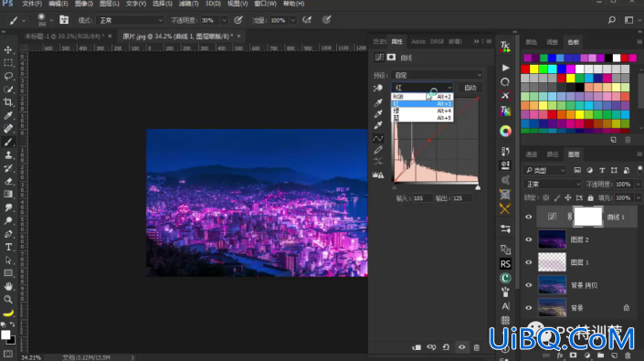
Task: Pick the white point eyedropper in Curves
Action: pos(378,125)
